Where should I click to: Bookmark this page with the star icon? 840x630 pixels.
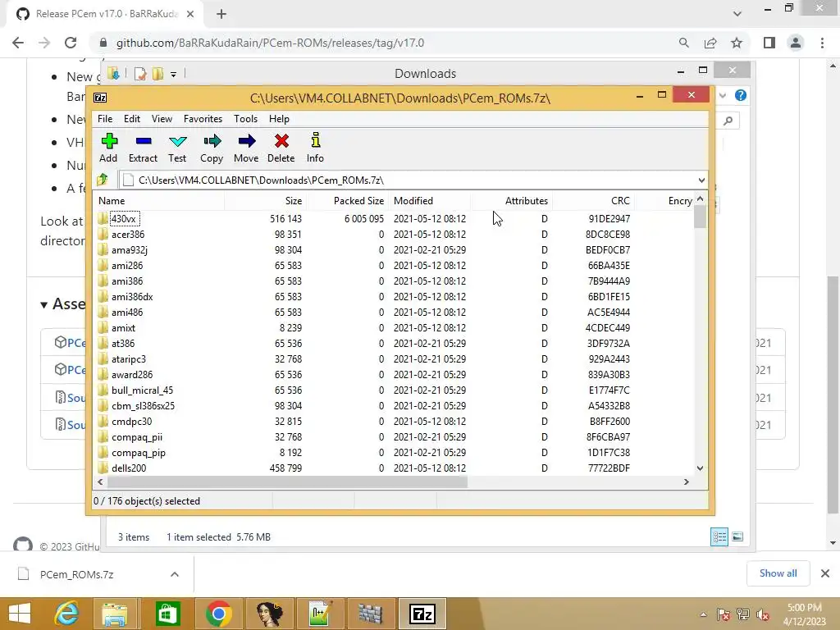(737, 43)
